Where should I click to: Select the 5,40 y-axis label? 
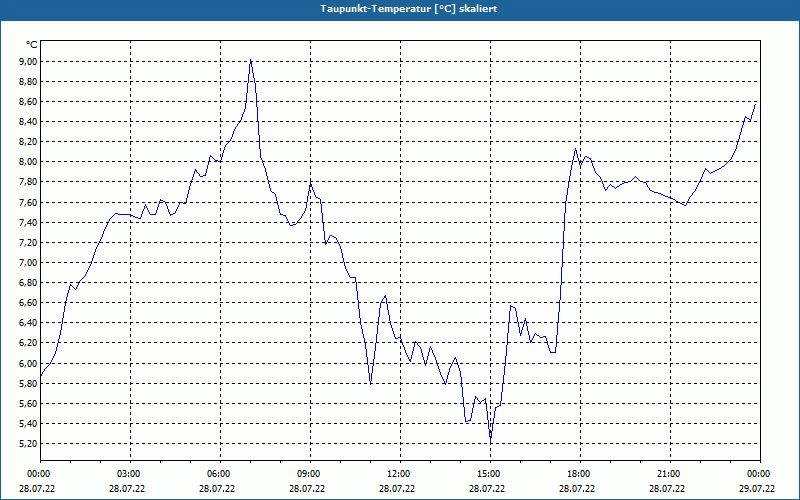click(x=30, y=423)
